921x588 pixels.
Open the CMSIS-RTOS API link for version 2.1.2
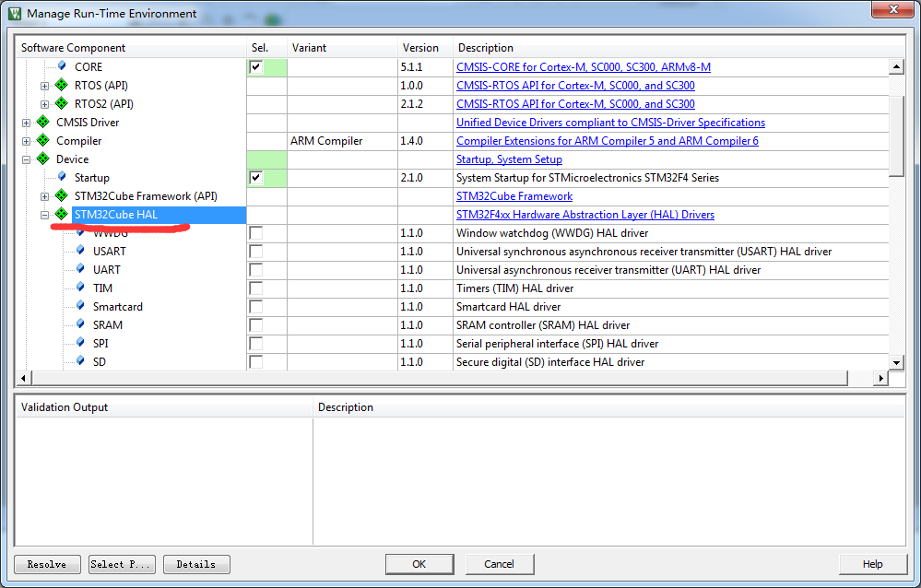575,104
